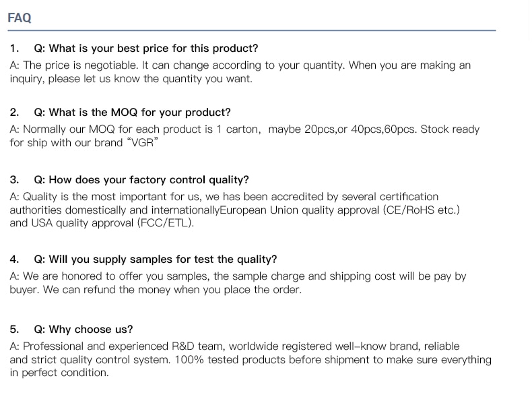532x399 pixels.
Task: Click the answer about sample charge
Action: tap(238, 276)
